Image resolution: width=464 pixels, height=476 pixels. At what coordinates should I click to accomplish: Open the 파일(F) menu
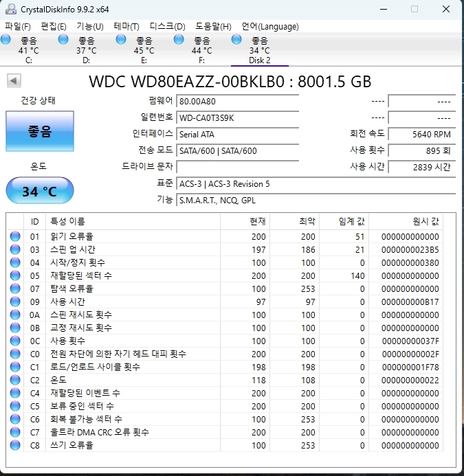(18, 26)
